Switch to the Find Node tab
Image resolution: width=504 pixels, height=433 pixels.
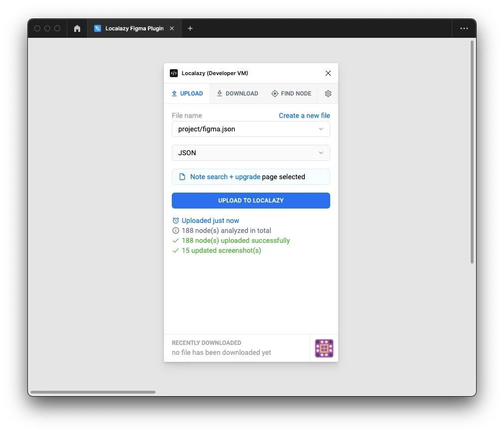tap(291, 94)
